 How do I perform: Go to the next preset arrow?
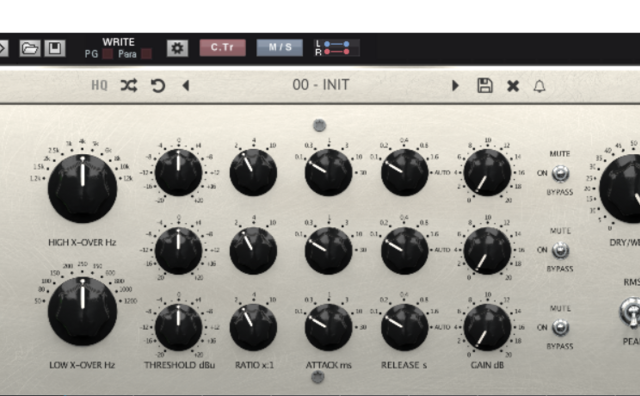[x=455, y=86]
